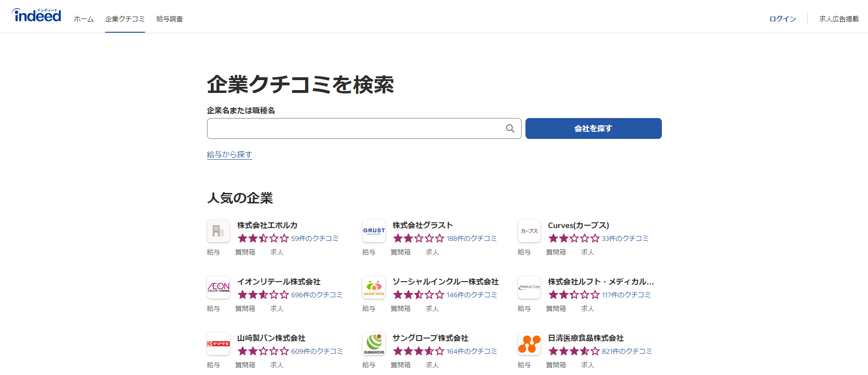
Task: View 33件のクチコミ reviews
Action: click(x=625, y=238)
